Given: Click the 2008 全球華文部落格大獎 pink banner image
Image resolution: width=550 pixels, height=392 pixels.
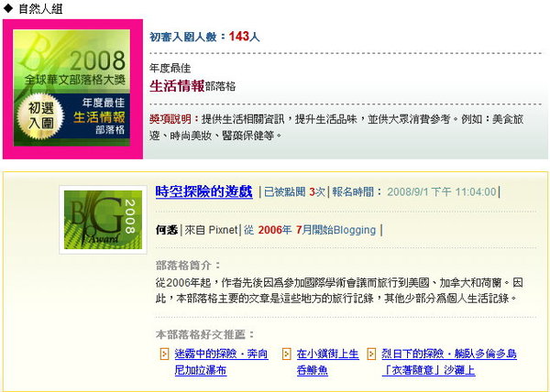Looking at the screenshot, I should 72,89.
